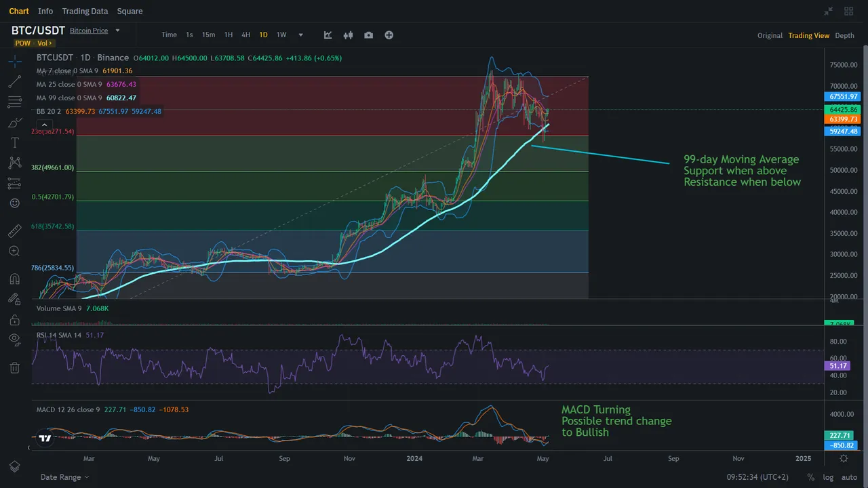Open the Fibonacci retracement tools
The height and width of the screenshot is (488, 868).
[x=14, y=102]
